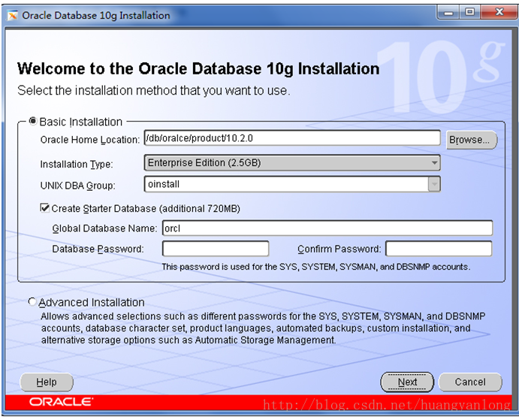Click the 'Installation Type:' label

[x=77, y=165]
